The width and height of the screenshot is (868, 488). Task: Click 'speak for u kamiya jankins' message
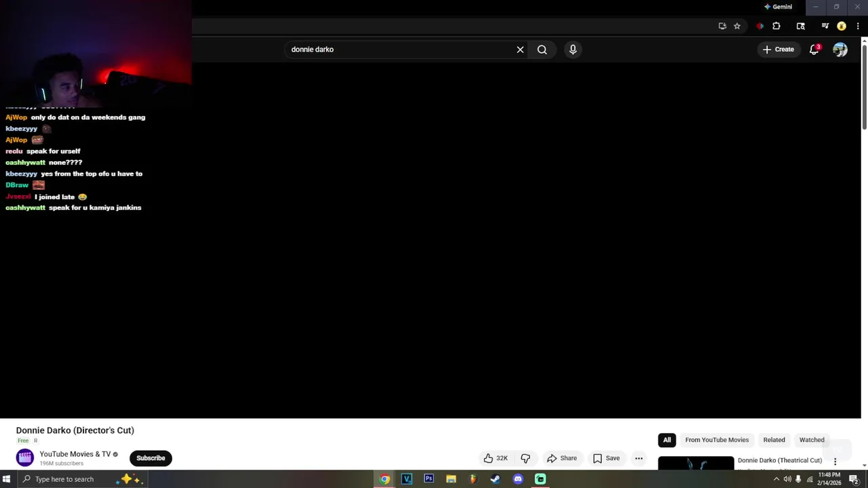(x=95, y=207)
